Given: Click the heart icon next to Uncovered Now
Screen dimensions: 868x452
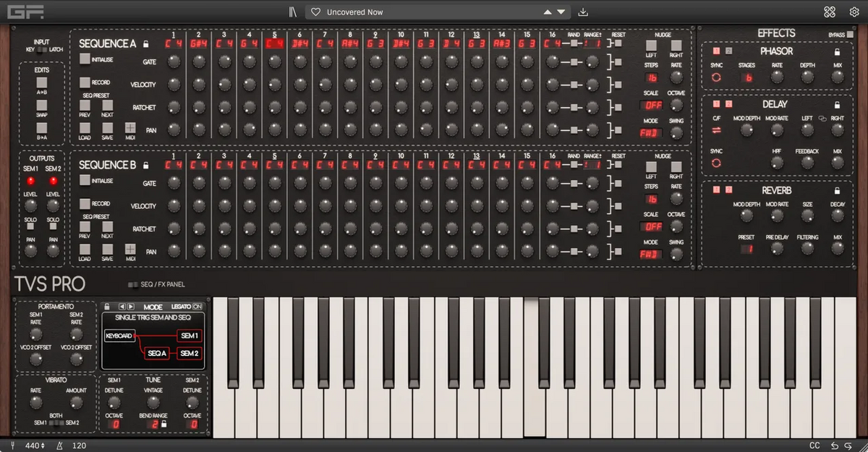Looking at the screenshot, I should [315, 12].
